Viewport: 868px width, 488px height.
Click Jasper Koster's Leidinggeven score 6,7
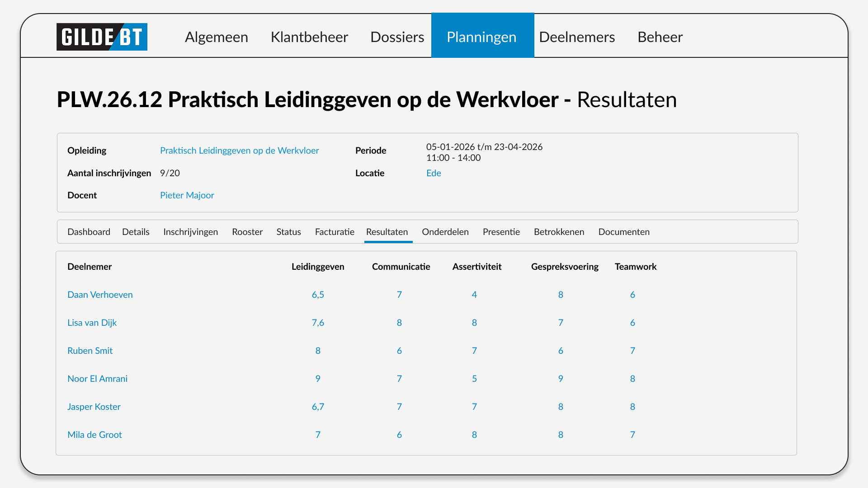tap(318, 407)
